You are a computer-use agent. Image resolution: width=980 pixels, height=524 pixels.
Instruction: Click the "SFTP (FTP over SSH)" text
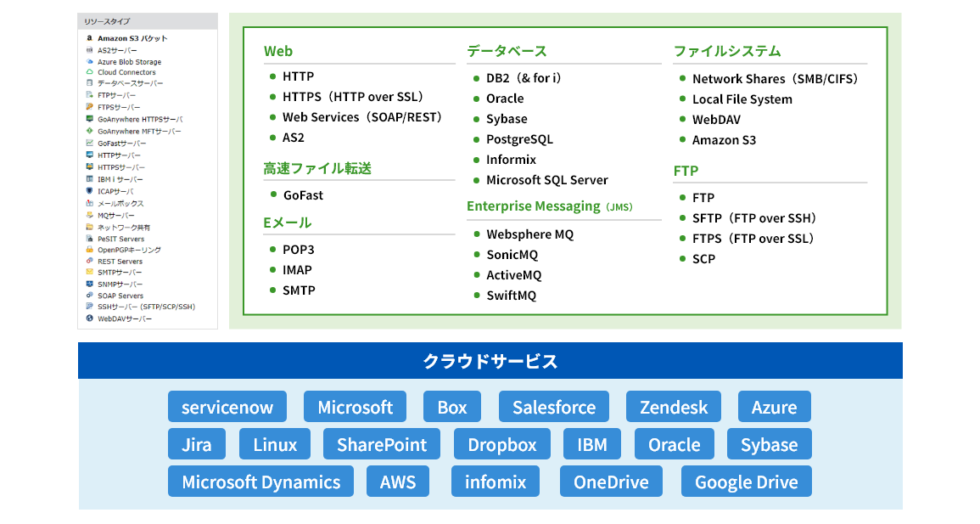click(x=754, y=218)
